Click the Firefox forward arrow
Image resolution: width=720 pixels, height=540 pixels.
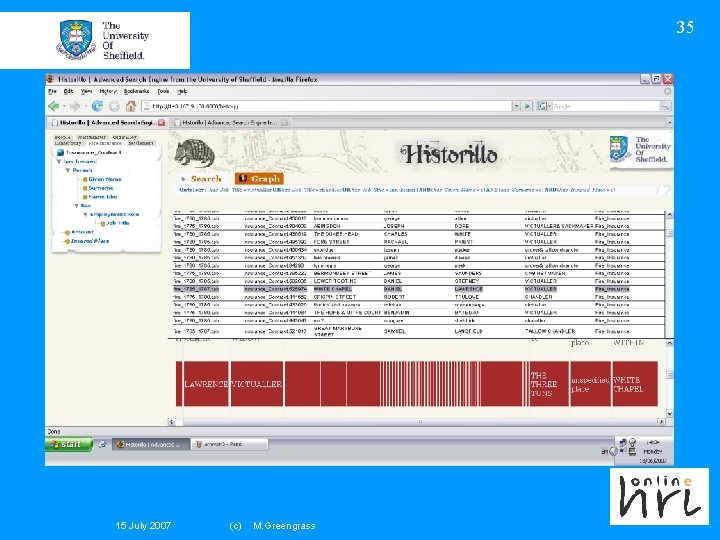tap(75, 106)
